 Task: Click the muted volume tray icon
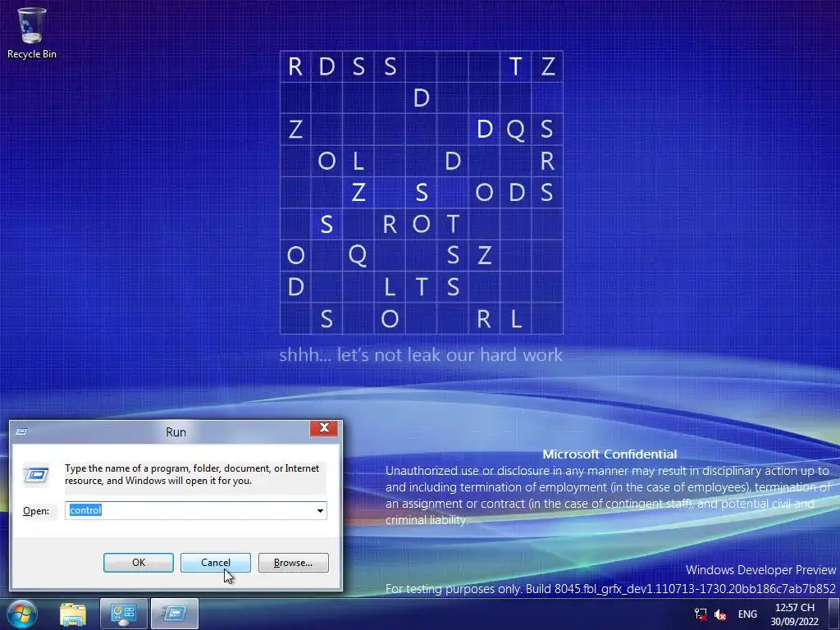[721, 614]
